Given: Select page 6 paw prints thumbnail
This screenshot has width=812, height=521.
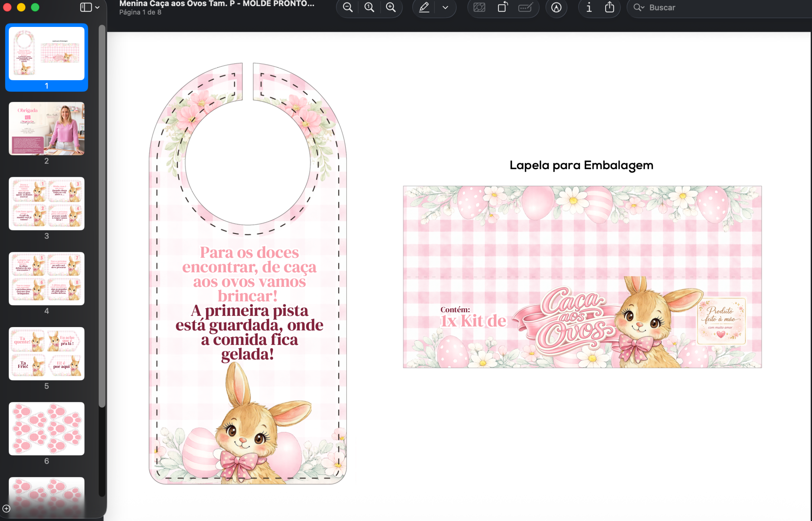Looking at the screenshot, I should pos(46,429).
